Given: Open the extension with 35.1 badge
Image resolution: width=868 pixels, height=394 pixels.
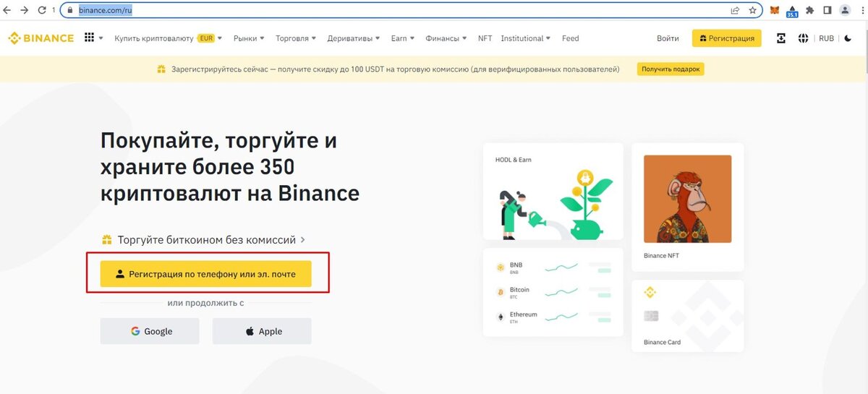Looking at the screenshot, I should coord(792,11).
